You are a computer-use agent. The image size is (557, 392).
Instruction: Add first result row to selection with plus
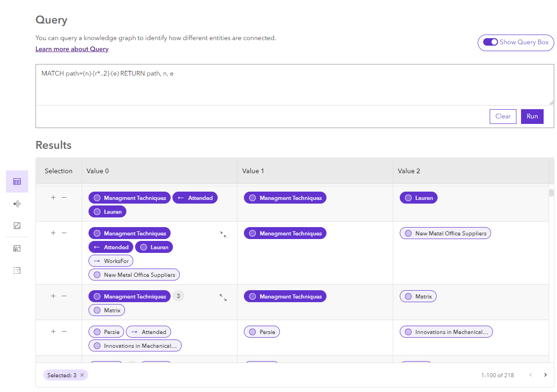(x=53, y=197)
